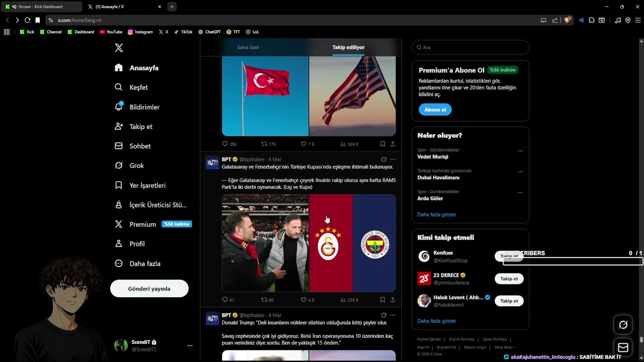Open a new browser tab

click(x=172, y=7)
